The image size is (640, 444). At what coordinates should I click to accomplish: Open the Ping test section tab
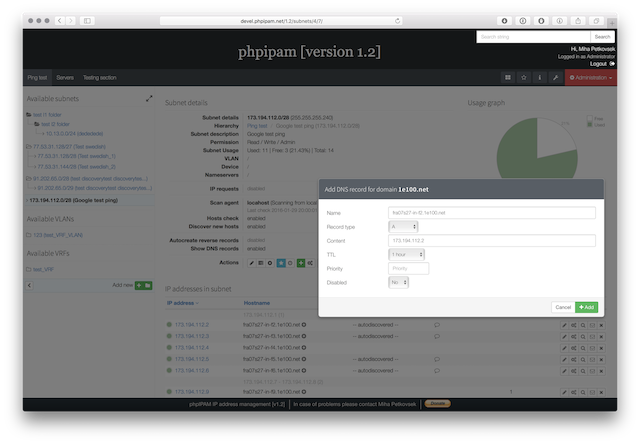(37, 78)
